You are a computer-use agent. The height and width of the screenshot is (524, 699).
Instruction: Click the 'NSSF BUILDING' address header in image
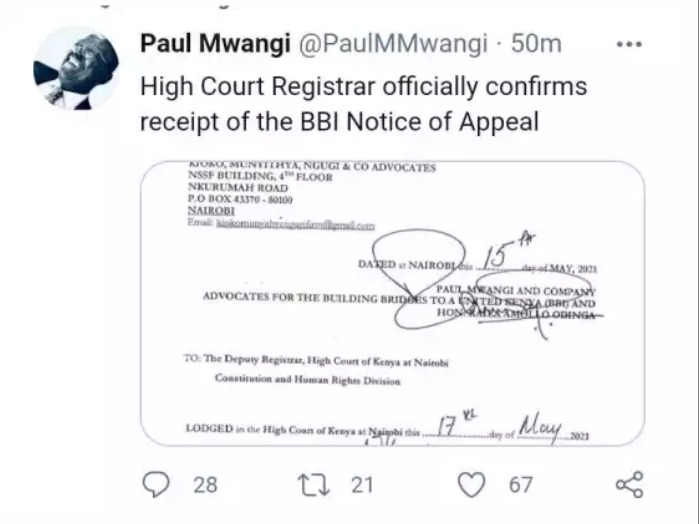pos(260,177)
